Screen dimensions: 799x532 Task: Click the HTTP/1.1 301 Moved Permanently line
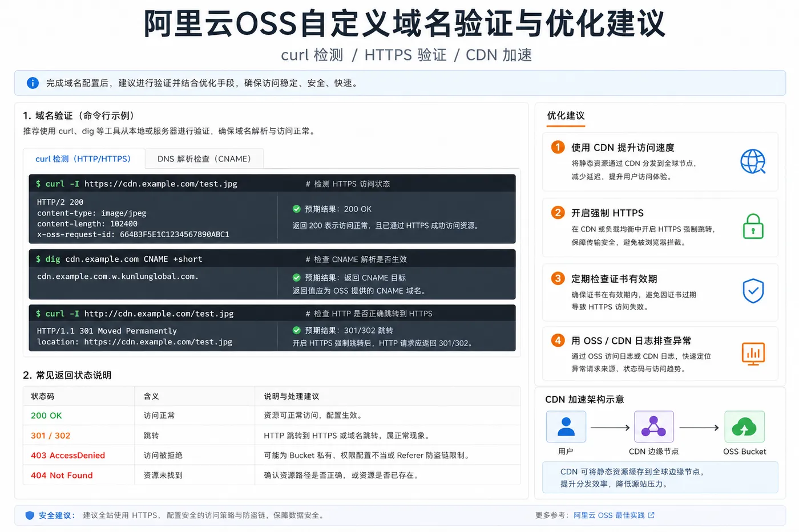pos(107,331)
